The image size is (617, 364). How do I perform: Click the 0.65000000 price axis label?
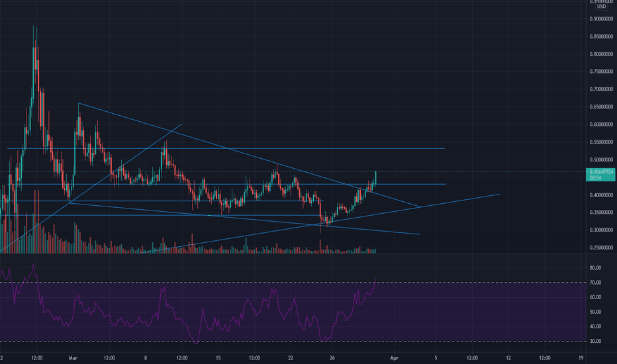pos(601,107)
